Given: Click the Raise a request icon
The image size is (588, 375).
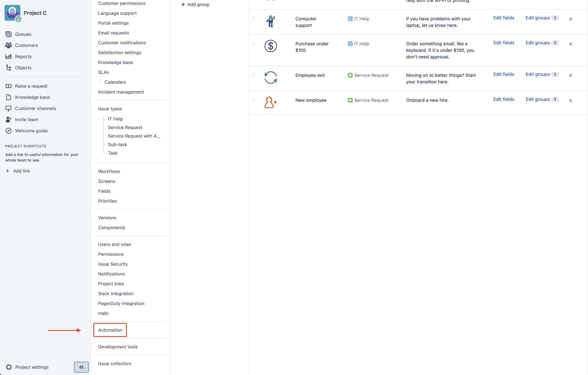Looking at the screenshot, I should (9, 86).
